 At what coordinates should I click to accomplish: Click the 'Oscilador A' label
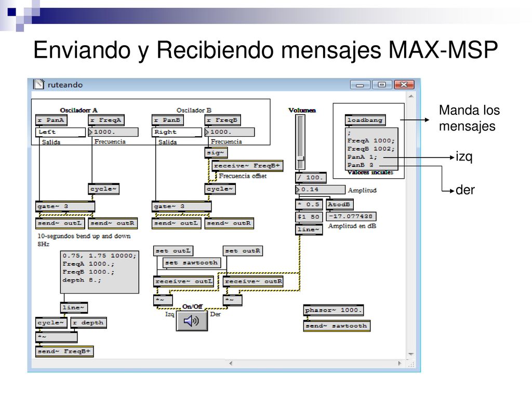pos(79,110)
